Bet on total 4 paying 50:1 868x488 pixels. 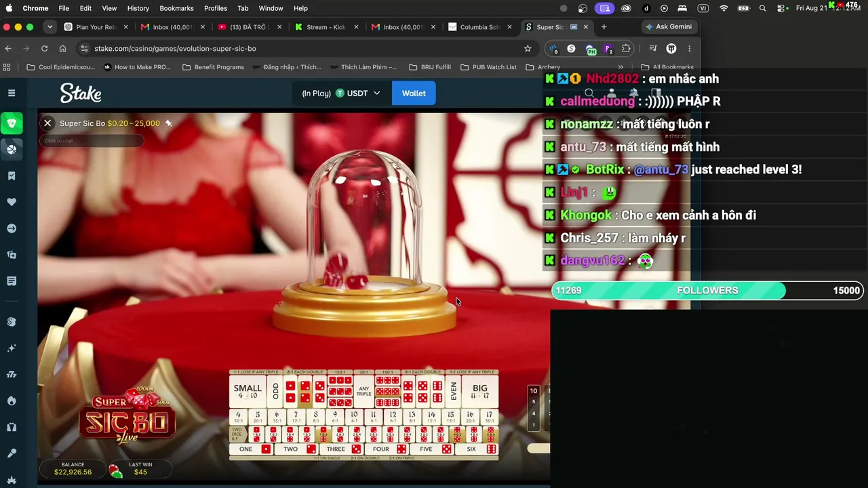[238, 417]
